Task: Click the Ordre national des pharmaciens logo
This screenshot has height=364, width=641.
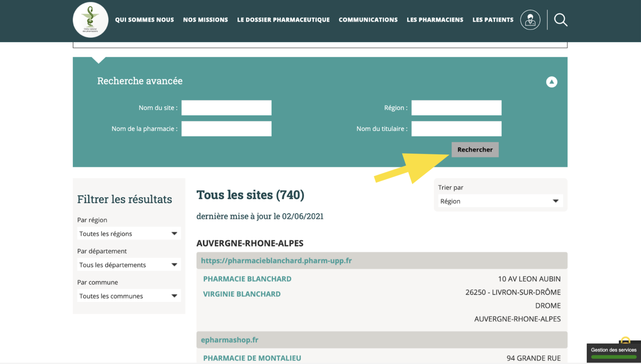Action: [x=90, y=20]
